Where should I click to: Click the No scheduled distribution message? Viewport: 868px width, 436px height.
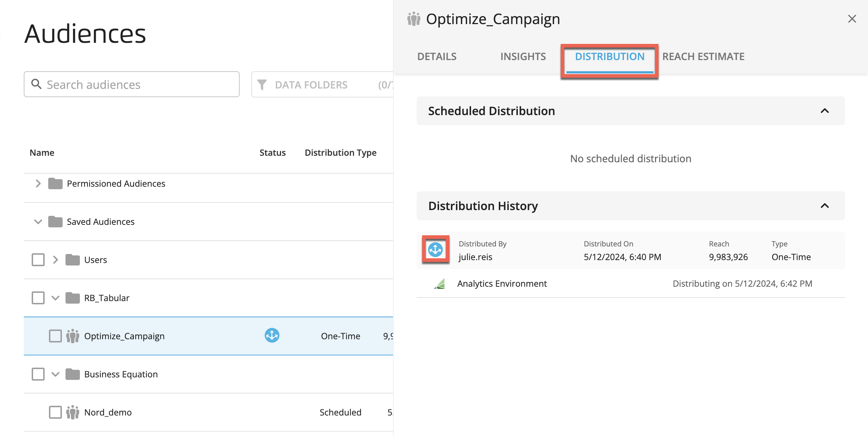[x=630, y=159]
